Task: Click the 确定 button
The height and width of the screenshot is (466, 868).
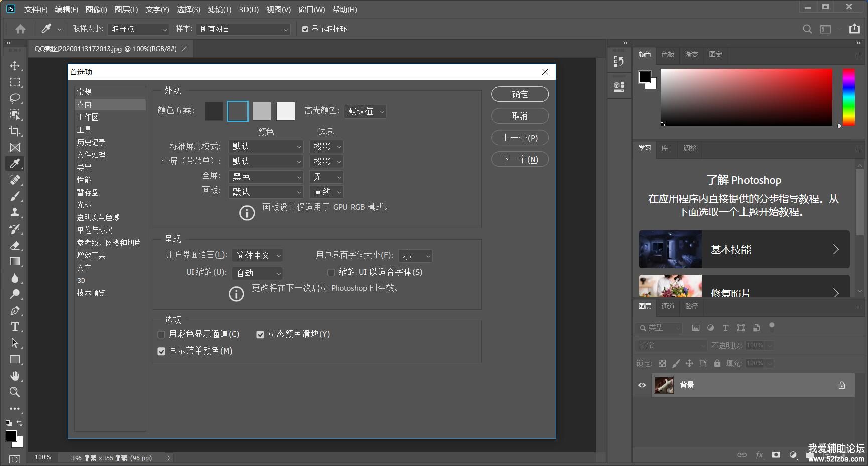Action: click(520, 94)
